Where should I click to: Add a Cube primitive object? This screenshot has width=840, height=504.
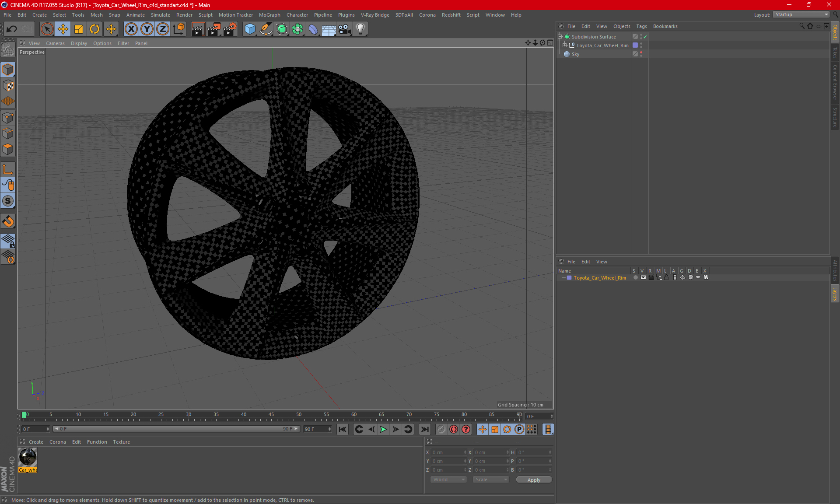(250, 29)
